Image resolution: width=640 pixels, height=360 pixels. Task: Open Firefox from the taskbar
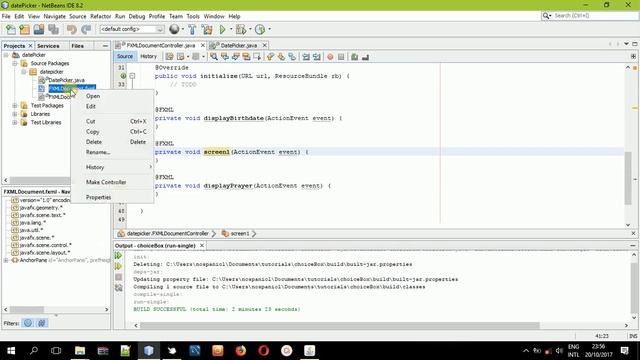241,351
